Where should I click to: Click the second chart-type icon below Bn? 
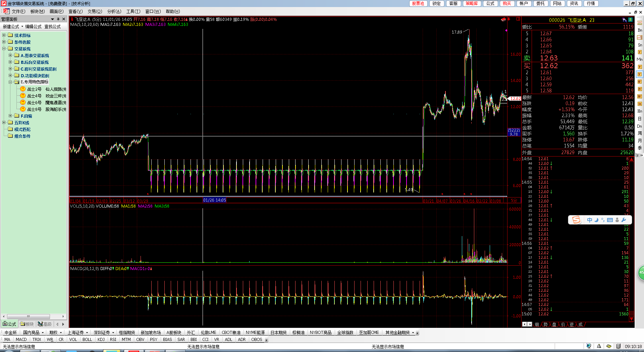(640, 37)
